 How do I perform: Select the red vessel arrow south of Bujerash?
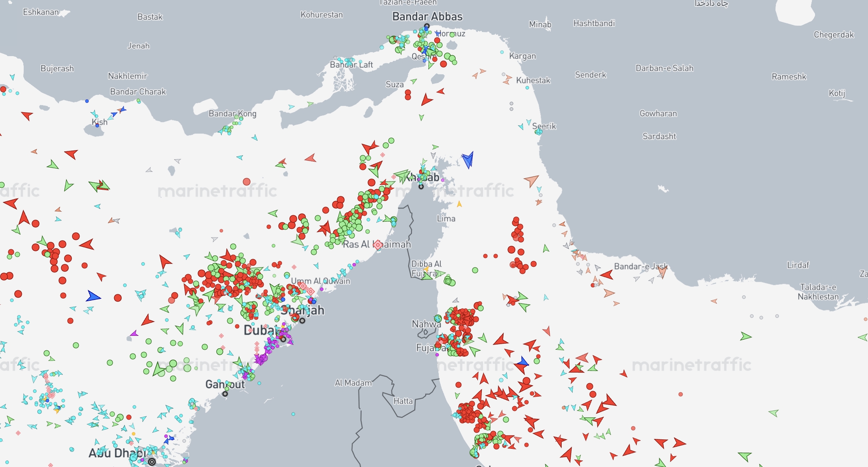[x=27, y=115]
